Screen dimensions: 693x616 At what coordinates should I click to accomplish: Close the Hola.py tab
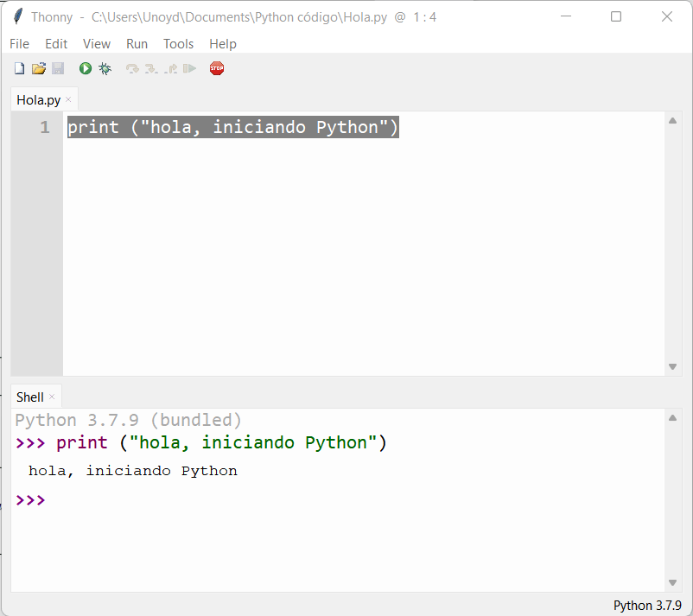[69, 100]
